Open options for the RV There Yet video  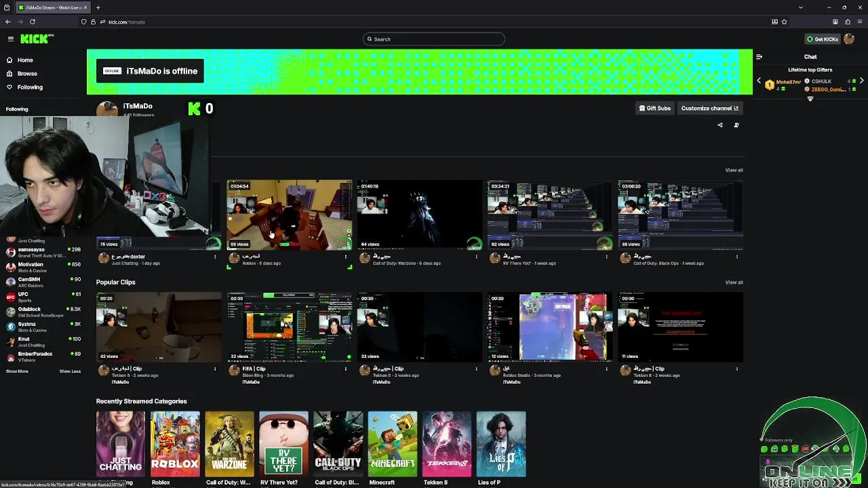(x=607, y=256)
